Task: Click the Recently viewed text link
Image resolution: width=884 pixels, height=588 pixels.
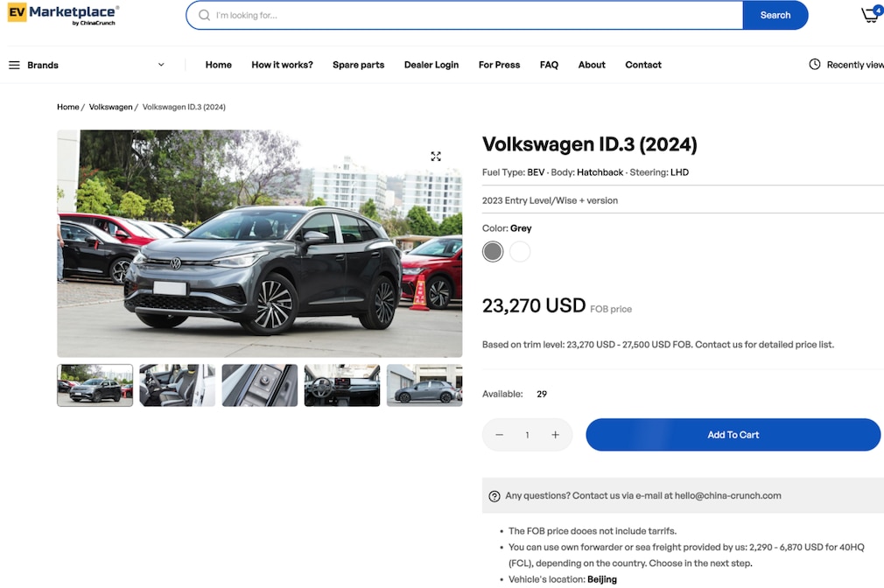Action: pyautogui.click(x=855, y=65)
